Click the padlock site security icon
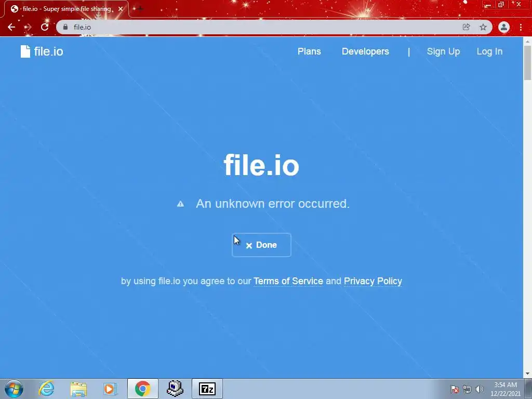The height and width of the screenshot is (399, 532). pos(65,27)
